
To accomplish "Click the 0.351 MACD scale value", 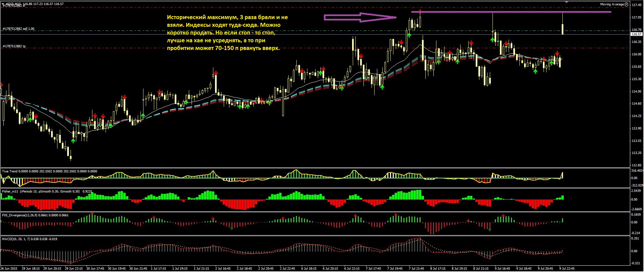I will (x=636, y=238).
